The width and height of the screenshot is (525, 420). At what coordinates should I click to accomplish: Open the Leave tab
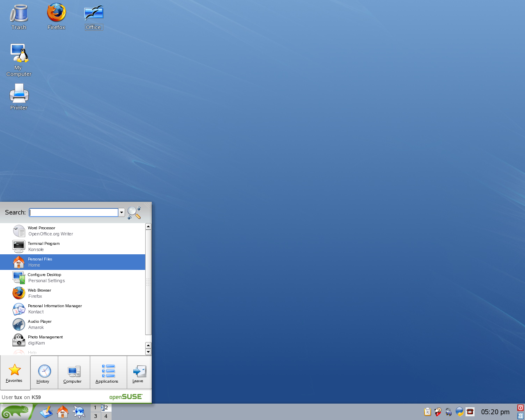(x=139, y=373)
